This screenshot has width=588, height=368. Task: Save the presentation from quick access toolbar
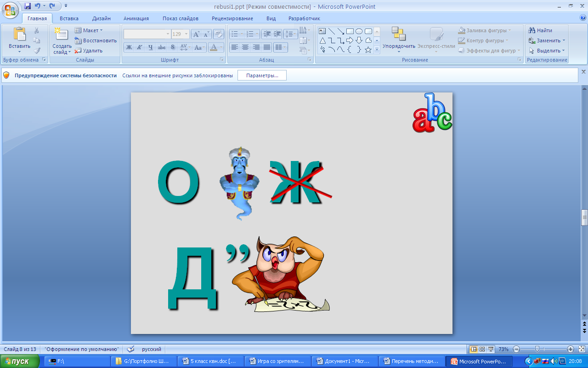click(x=28, y=6)
